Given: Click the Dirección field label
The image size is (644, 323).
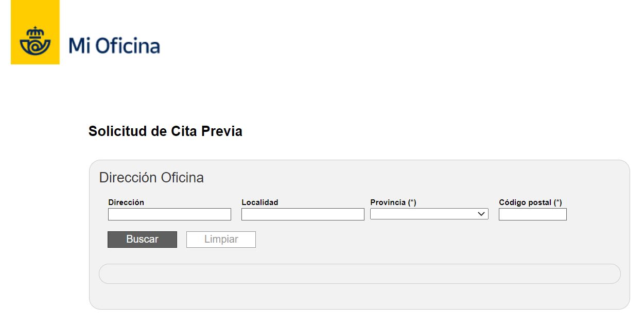Looking at the screenshot, I should [x=126, y=202].
